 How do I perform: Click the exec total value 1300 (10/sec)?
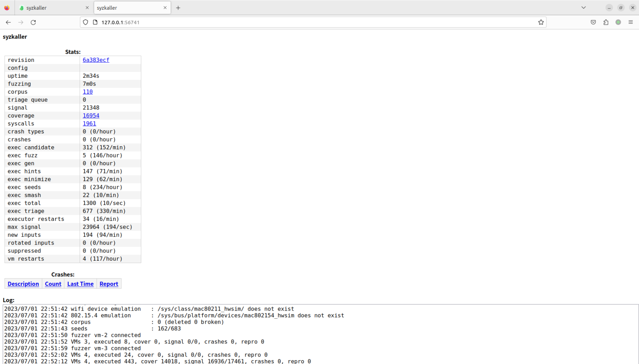click(x=104, y=203)
